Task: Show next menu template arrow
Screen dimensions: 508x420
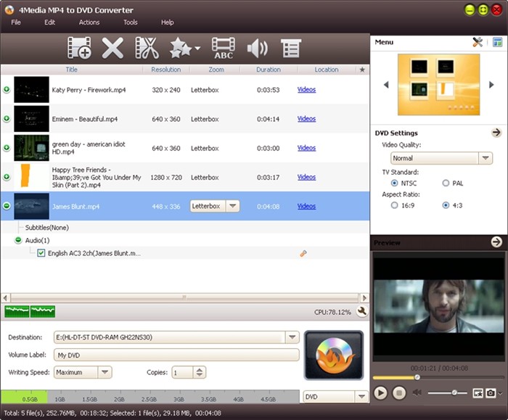Action: click(x=491, y=85)
